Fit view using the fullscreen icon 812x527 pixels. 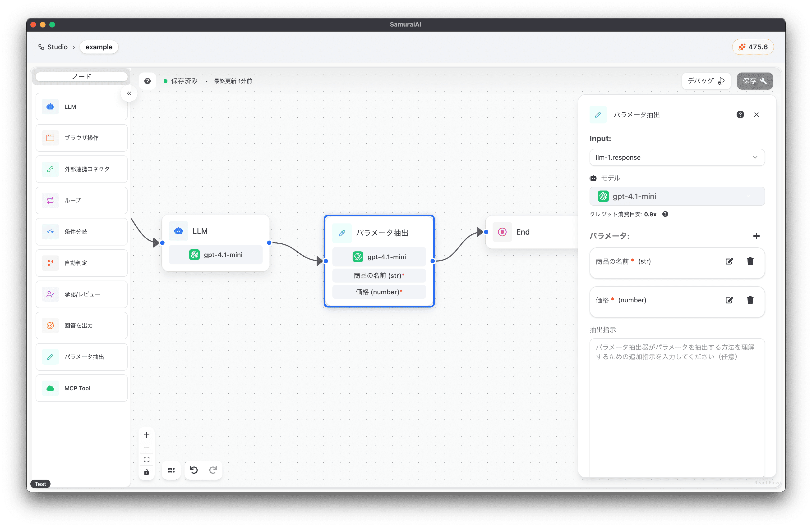[146, 459]
